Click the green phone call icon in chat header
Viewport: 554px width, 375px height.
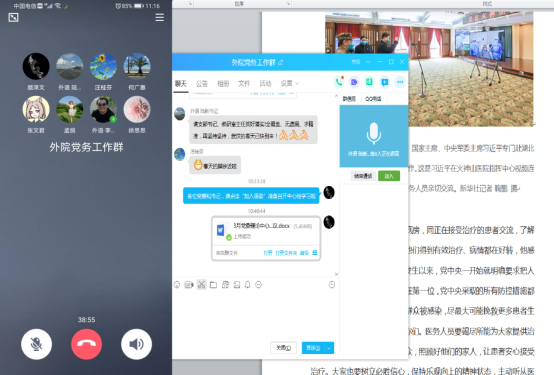click(339, 82)
